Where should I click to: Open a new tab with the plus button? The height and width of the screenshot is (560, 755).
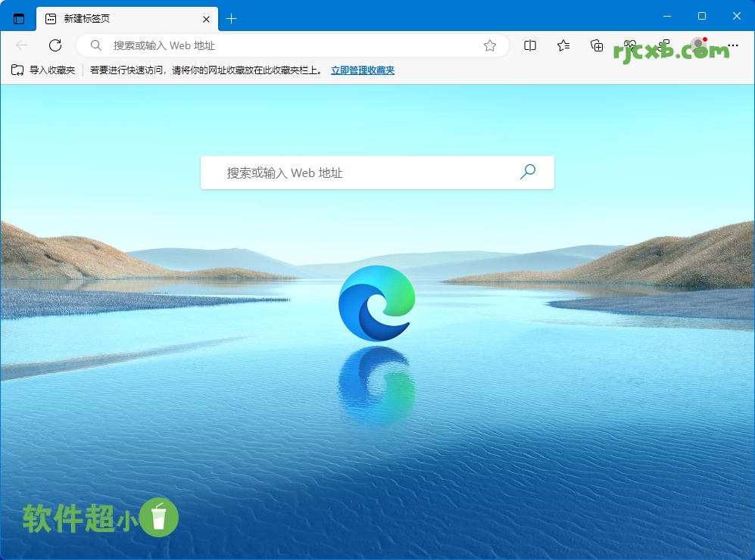(x=232, y=18)
